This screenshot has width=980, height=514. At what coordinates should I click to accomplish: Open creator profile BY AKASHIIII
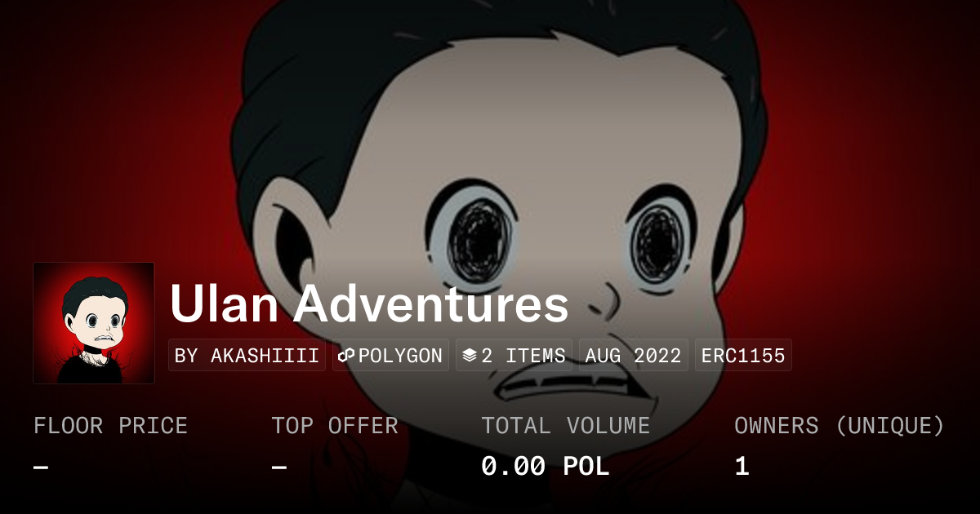click(x=247, y=356)
